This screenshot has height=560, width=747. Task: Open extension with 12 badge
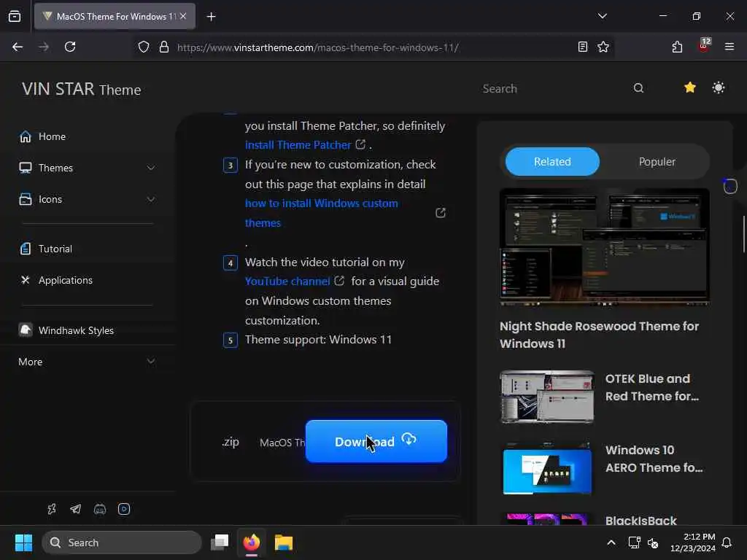coord(704,45)
